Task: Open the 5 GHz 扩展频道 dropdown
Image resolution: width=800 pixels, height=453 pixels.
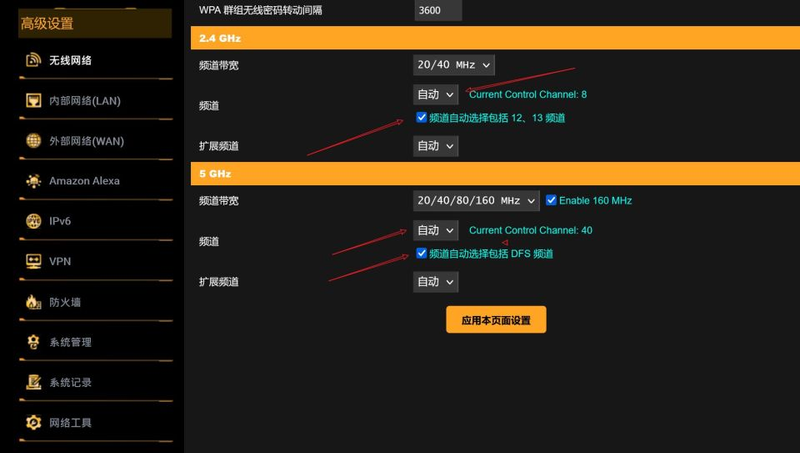Action: (x=435, y=282)
